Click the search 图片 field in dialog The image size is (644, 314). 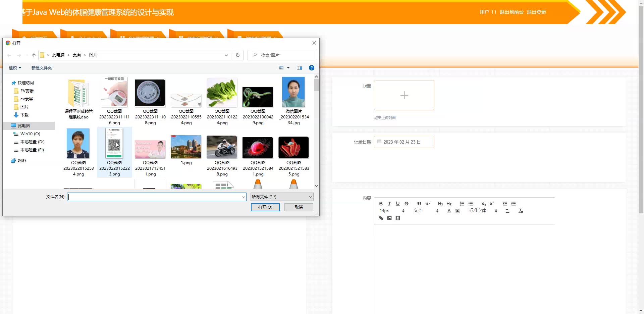coord(281,55)
